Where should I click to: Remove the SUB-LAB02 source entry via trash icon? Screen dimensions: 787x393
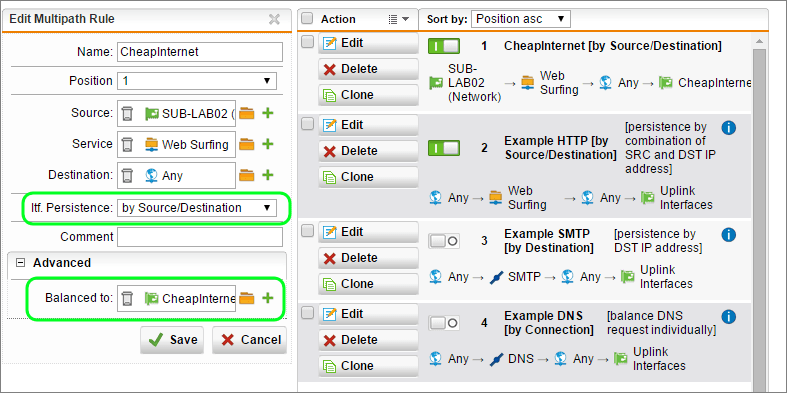pyautogui.click(x=127, y=113)
